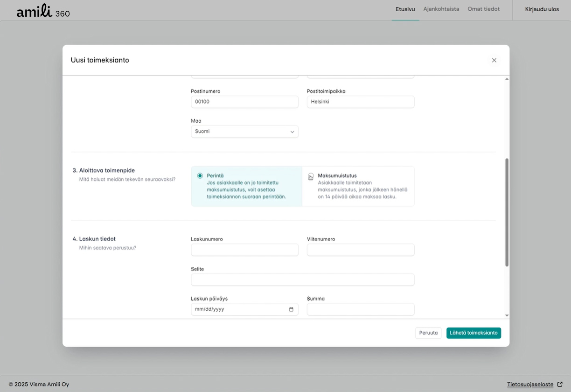Go to the Etusivu tab

(x=405, y=9)
